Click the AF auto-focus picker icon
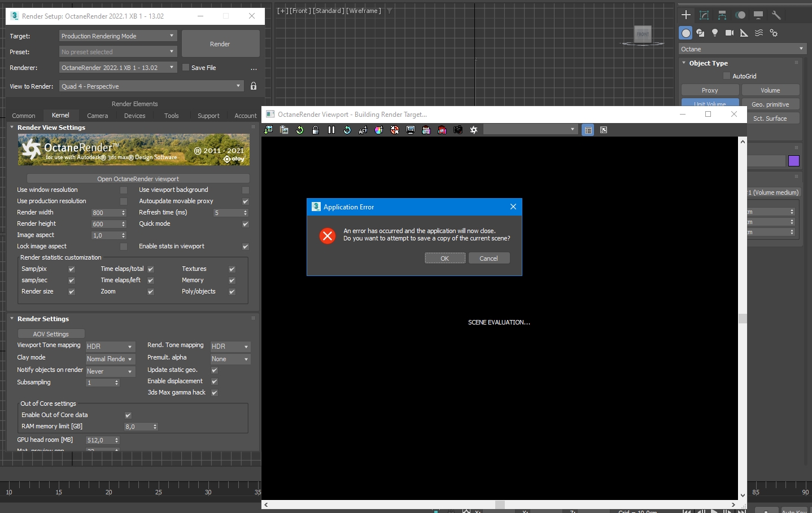Image resolution: width=812 pixels, height=513 pixels. click(x=363, y=130)
